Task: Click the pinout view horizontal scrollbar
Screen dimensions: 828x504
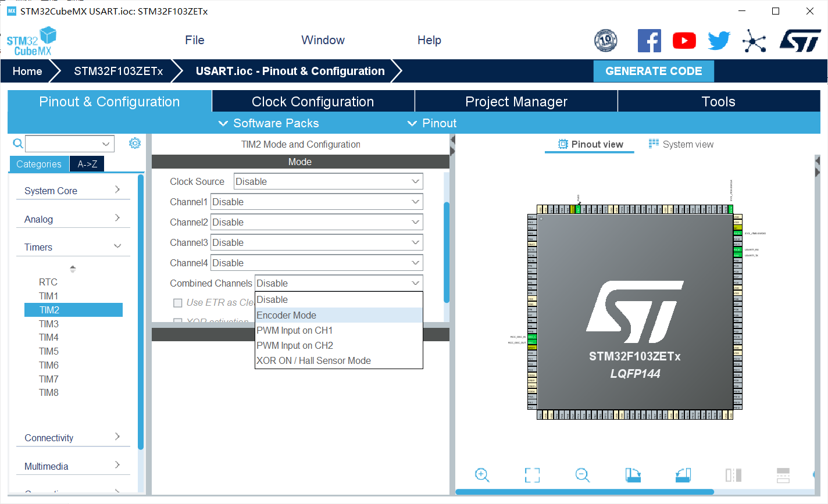Action: click(x=584, y=492)
